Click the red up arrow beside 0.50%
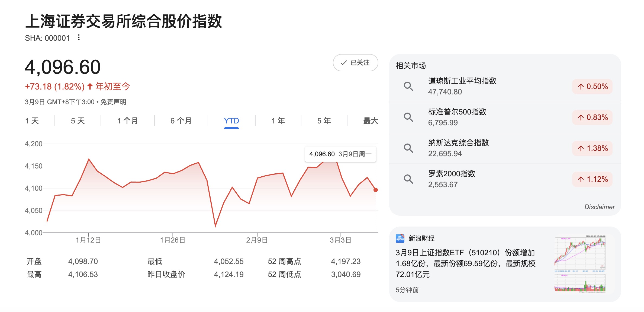The width and height of the screenshot is (644, 312). point(580,87)
